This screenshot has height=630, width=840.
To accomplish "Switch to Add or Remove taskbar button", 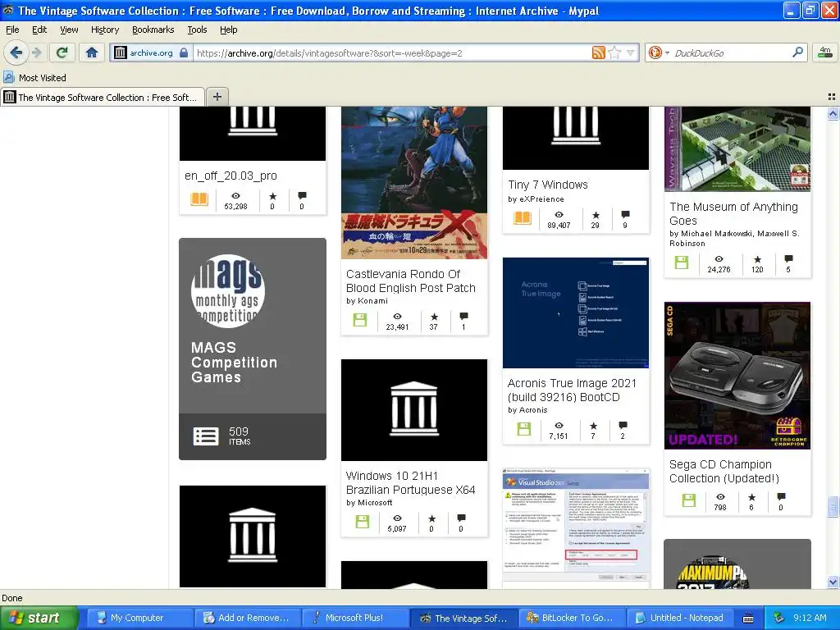I will pyautogui.click(x=248, y=618).
